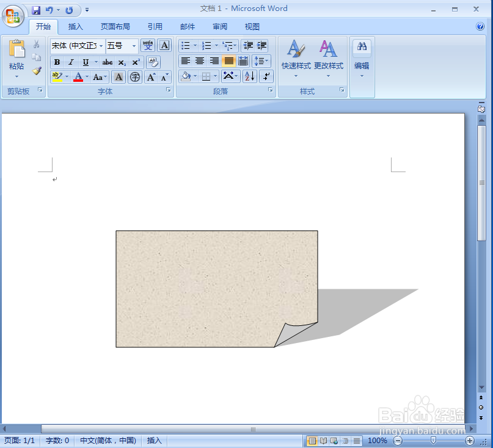Expand the font name dropdown 宋体
This screenshot has height=448, width=493.
101,46
